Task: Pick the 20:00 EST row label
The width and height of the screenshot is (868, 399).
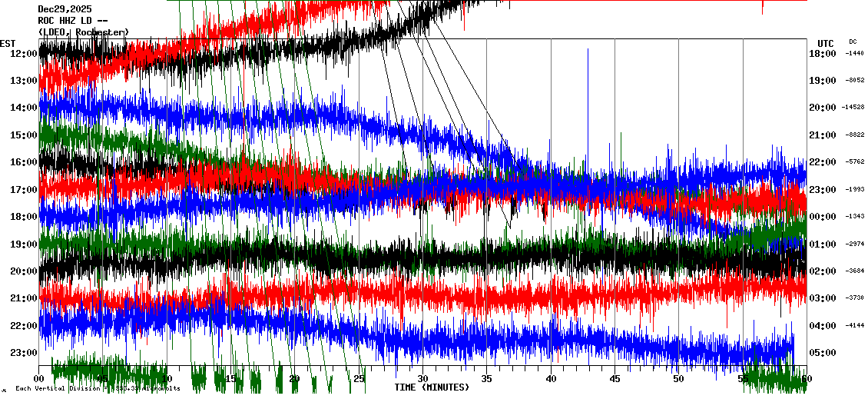Action: pyautogui.click(x=24, y=271)
